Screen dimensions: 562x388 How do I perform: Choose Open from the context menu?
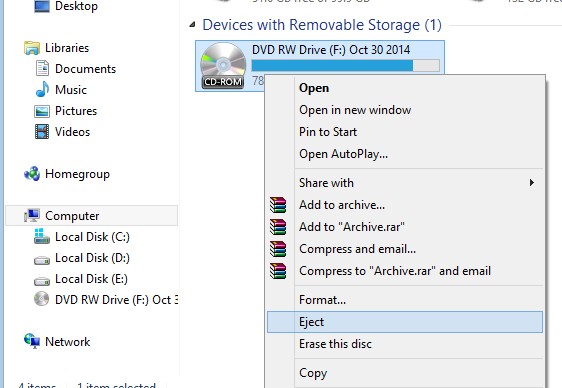click(x=405, y=88)
